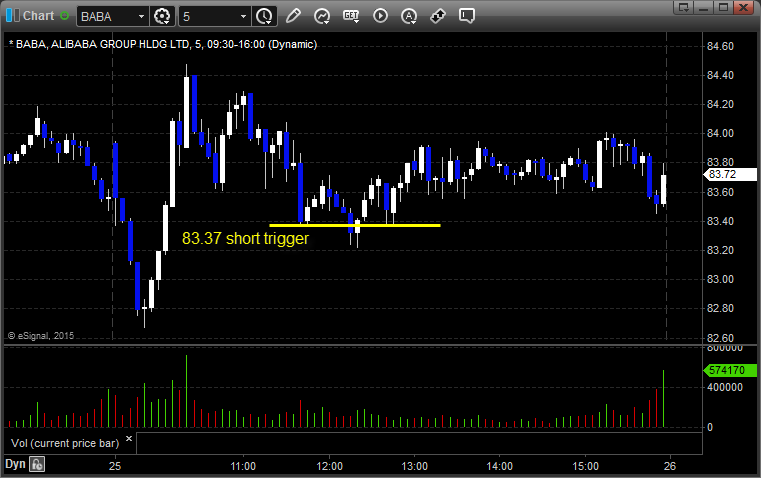
Task: Click the comment bubble icon
Action: pos(467,16)
